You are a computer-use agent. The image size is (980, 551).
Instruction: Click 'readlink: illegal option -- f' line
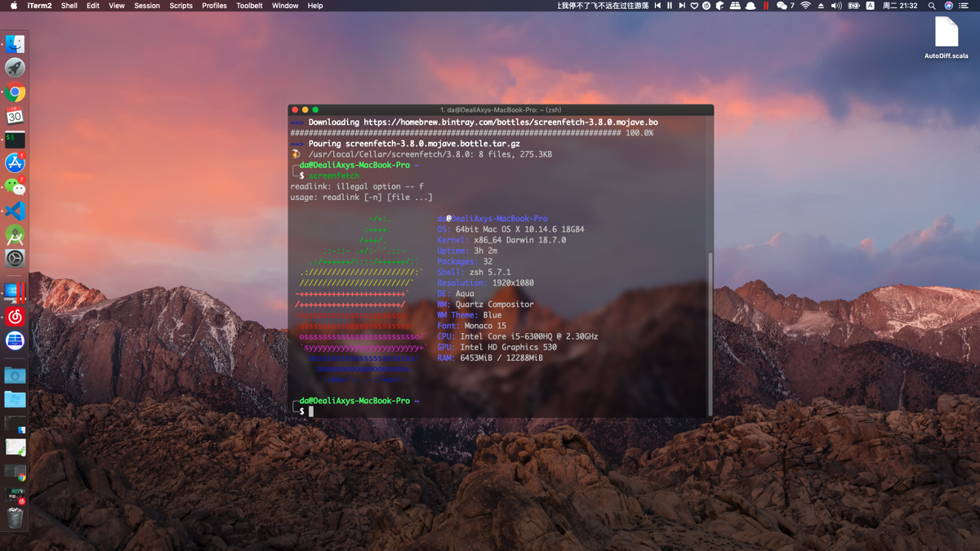pyautogui.click(x=358, y=186)
